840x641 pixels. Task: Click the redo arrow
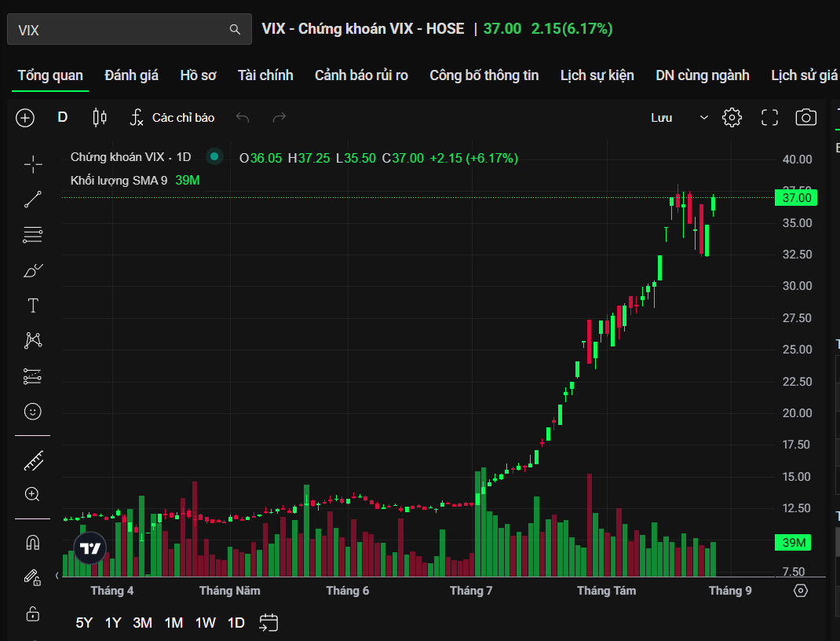(x=279, y=117)
